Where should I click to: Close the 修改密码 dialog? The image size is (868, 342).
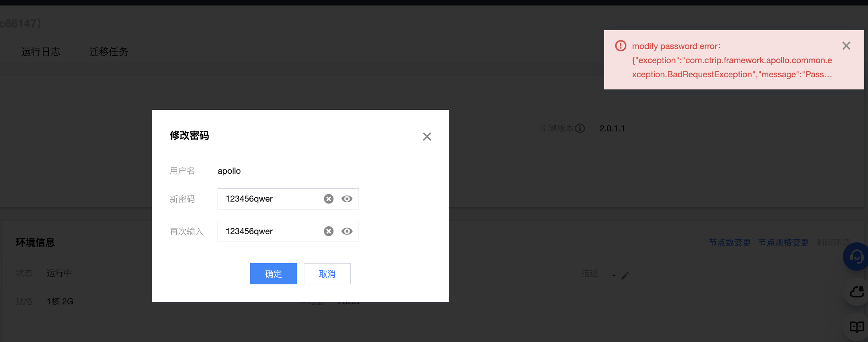click(427, 136)
